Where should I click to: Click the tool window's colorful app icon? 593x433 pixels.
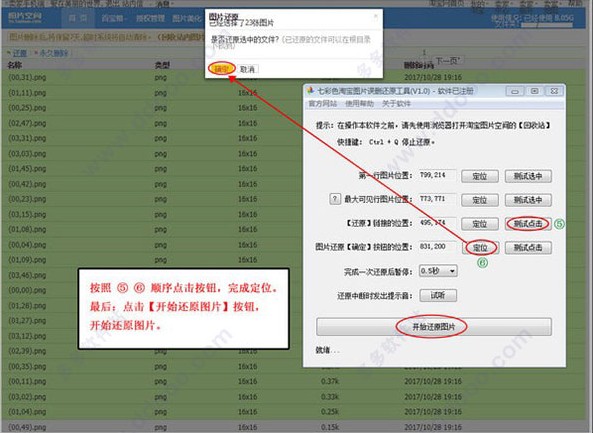(310, 90)
